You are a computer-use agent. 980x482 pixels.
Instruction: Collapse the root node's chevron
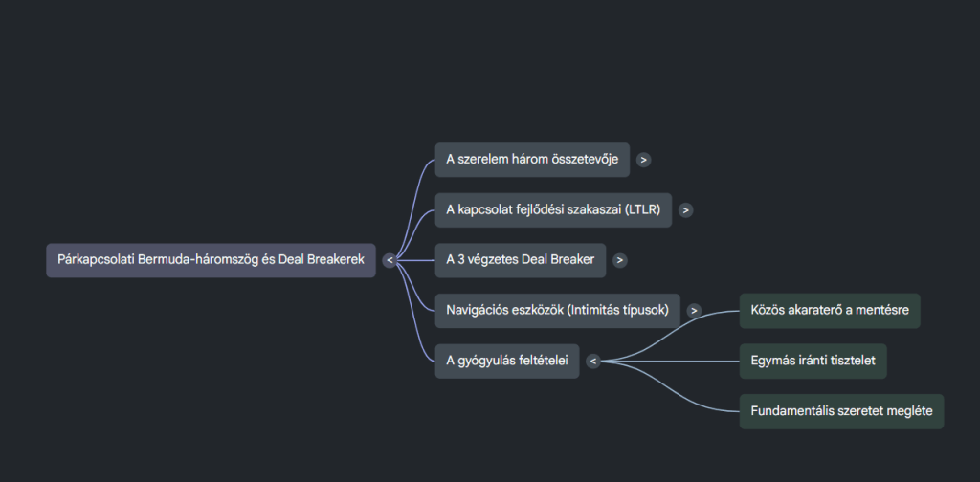coord(389,260)
